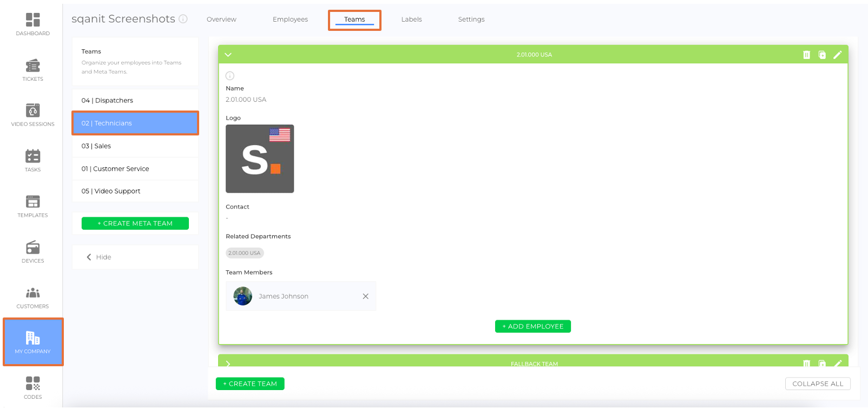
Task: Open the Labels tab
Action: click(x=411, y=20)
